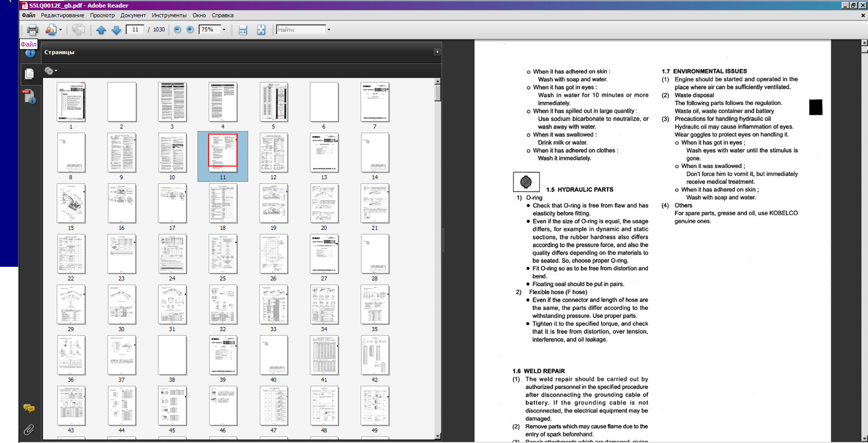Collapse the Pages navigation pane
Viewport: 868px width, 443px height.
437,52
